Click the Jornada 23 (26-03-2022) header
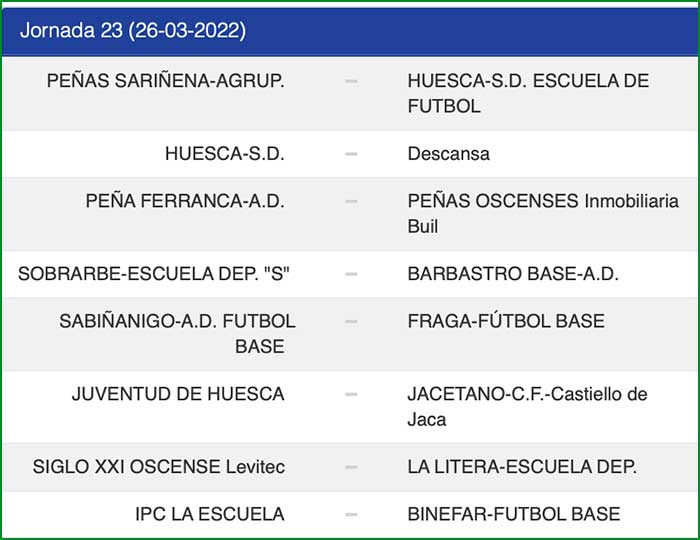The height and width of the screenshot is (540, 700). click(133, 30)
